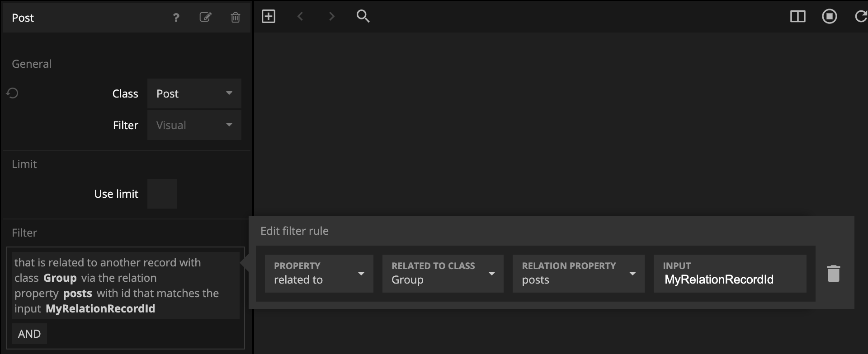Click the AND button to add condition
Image resolution: width=868 pixels, height=354 pixels.
coord(29,334)
